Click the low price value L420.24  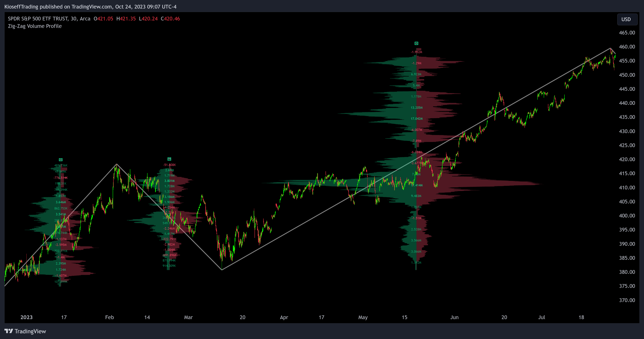pyautogui.click(x=148, y=18)
